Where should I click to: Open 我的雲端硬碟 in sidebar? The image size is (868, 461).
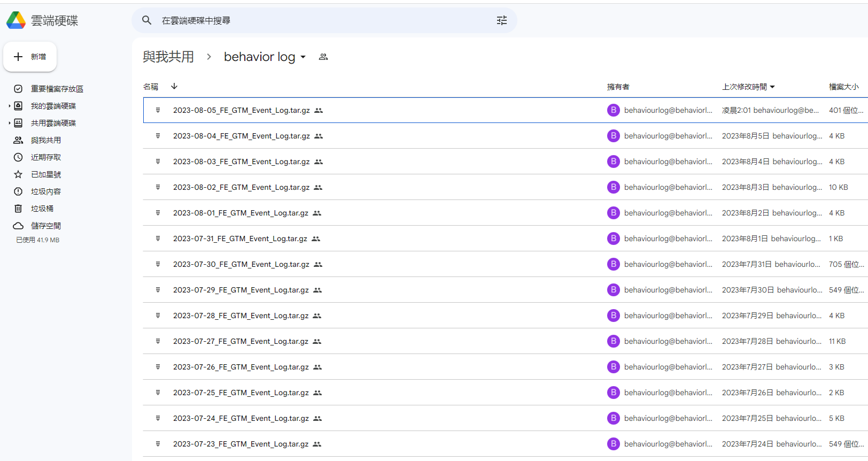tap(53, 106)
